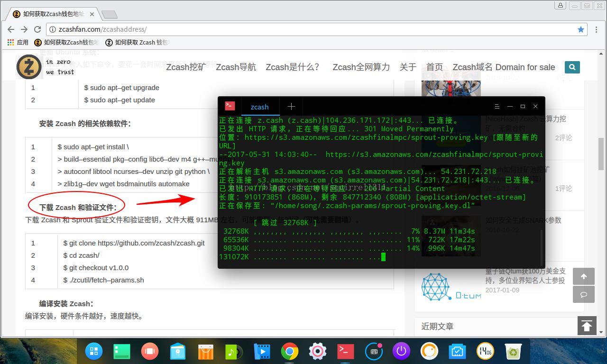
Task: Open article 如何安全生成SNARK参数
Action: point(523,220)
